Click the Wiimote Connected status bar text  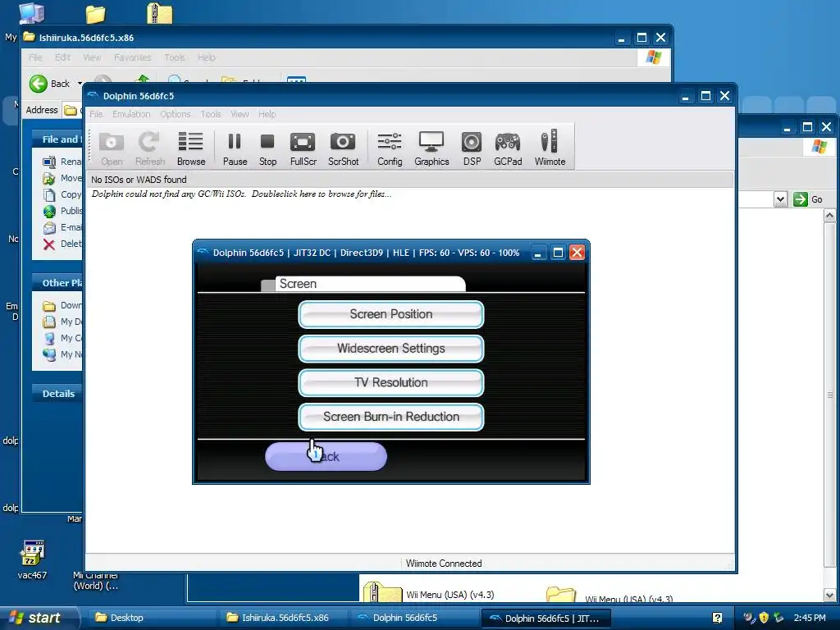coord(444,564)
